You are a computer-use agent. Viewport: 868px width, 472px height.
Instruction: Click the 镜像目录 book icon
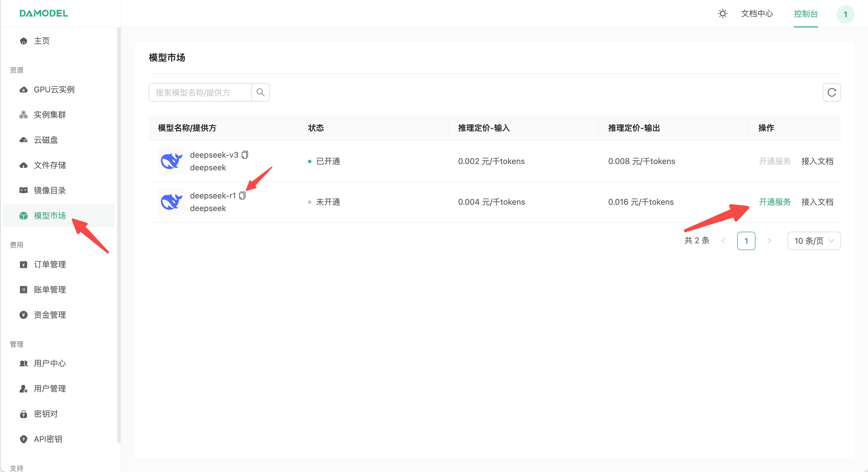pyautogui.click(x=23, y=191)
